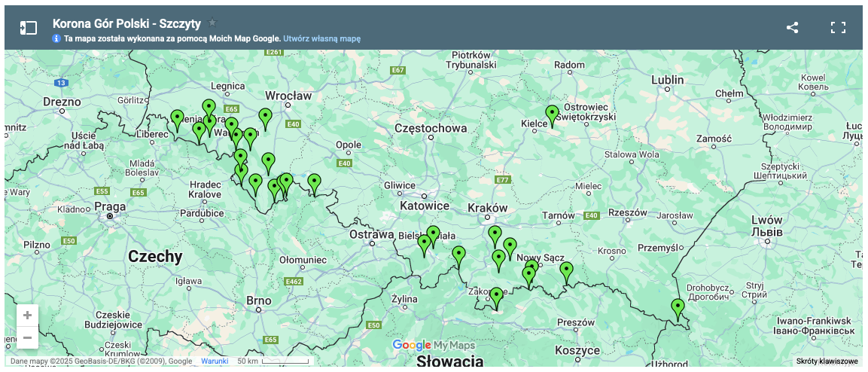Open the map legend sidebar panel
The width and height of the screenshot is (868, 372).
(28, 28)
